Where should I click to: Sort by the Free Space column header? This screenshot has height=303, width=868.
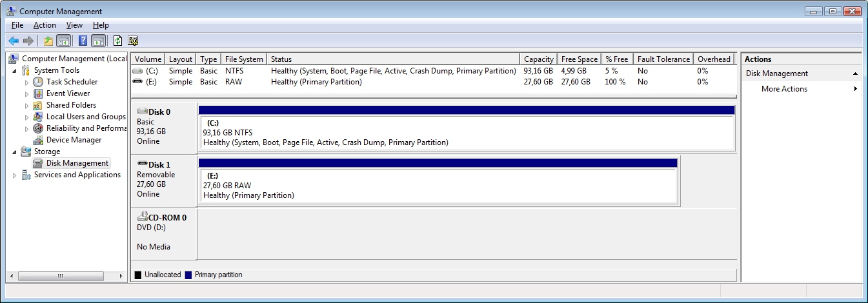click(579, 59)
